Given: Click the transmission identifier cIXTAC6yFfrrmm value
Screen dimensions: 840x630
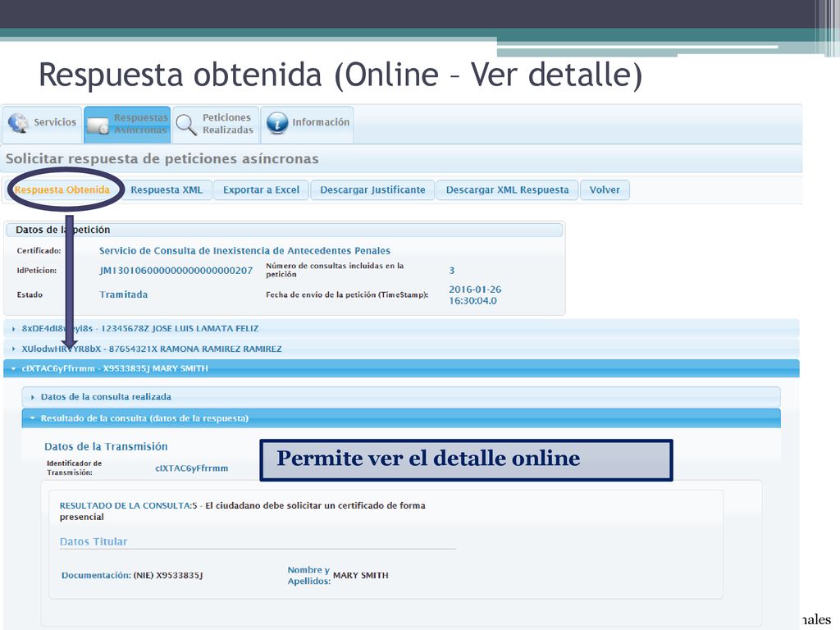Looking at the screenshot, I should tap(192, 468).
